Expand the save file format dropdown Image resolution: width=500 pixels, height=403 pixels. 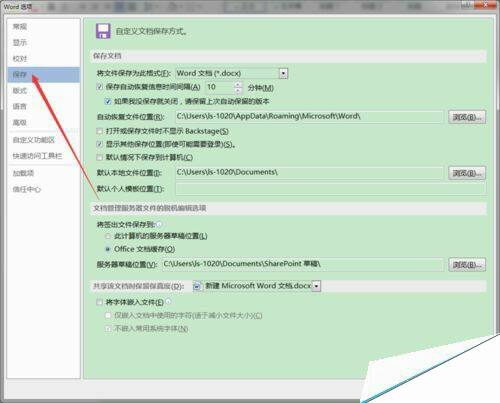click(x=283, y=73)
